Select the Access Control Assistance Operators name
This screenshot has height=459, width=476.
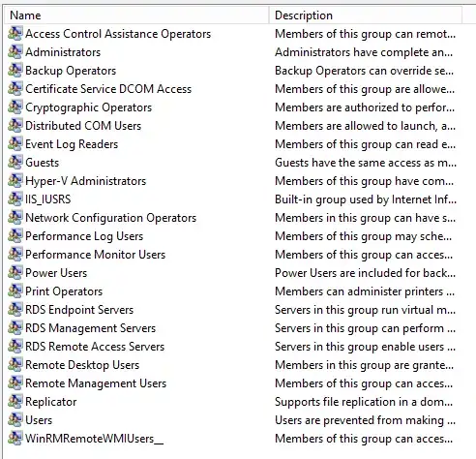click(x=118, y=34)
